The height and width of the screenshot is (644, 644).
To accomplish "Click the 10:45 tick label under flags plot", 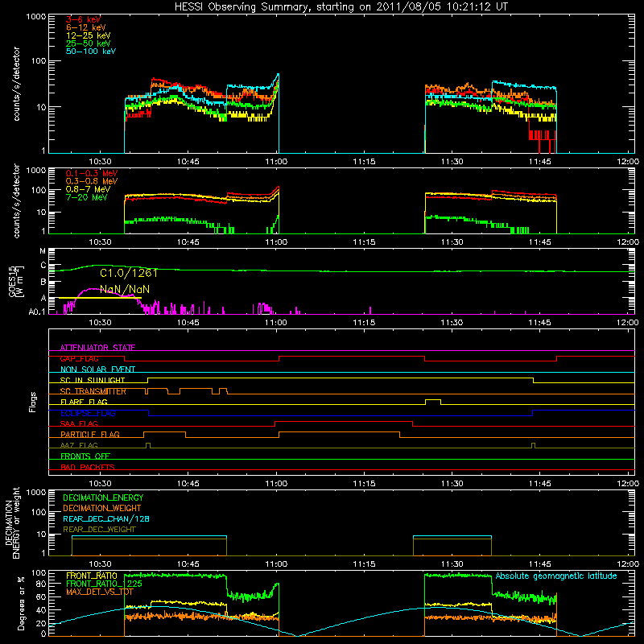I will click(188, 484).
